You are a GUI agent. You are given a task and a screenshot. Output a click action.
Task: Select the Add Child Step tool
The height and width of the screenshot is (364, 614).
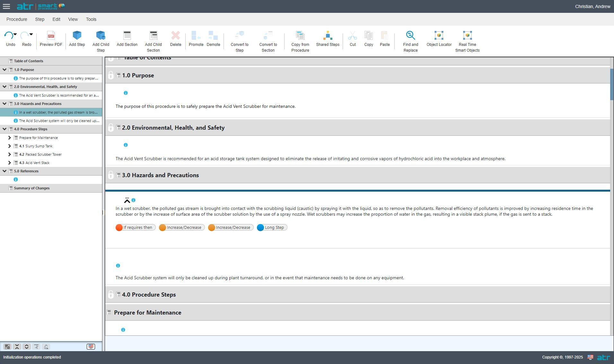click(101, 39)
